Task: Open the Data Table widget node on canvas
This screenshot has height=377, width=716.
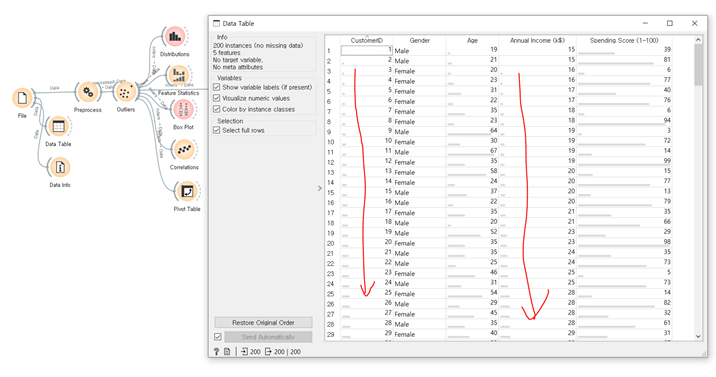Action: (58, 126)
